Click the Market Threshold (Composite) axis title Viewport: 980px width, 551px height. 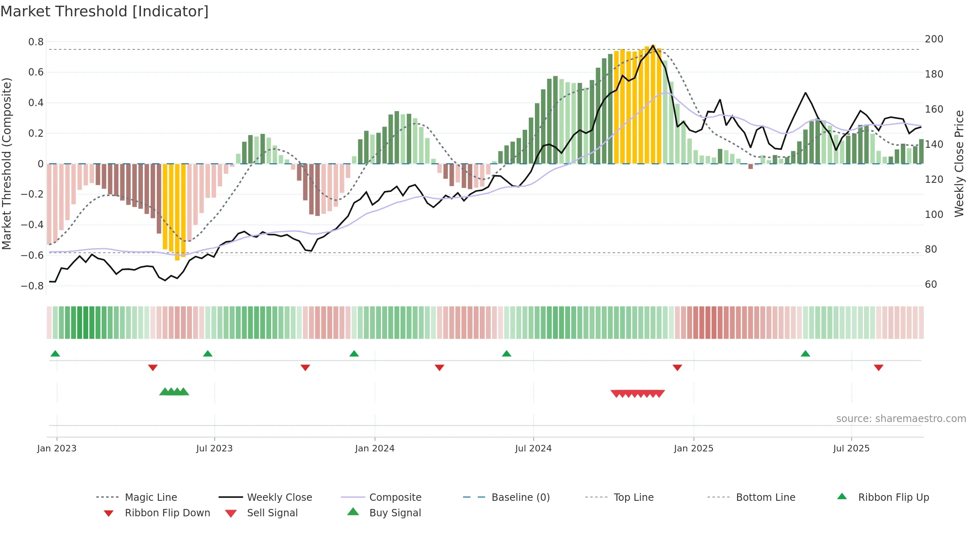(7, 163)
